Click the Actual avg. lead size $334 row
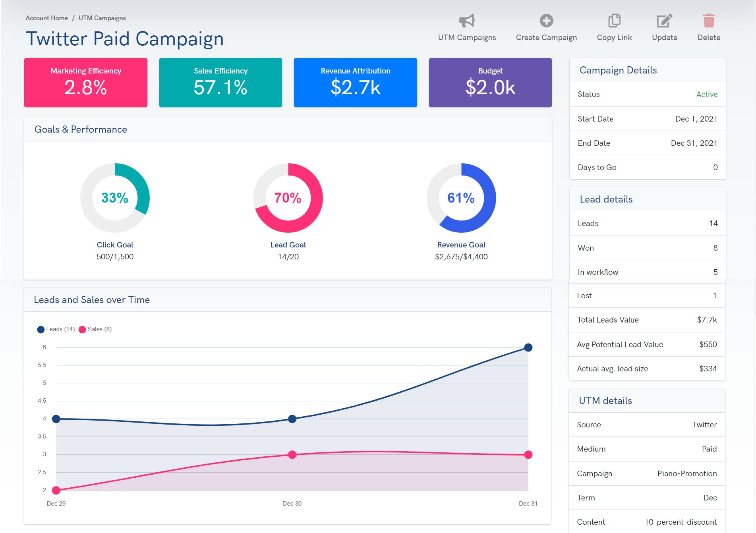This screenshot has height=533, width=756. pos(647,369)
